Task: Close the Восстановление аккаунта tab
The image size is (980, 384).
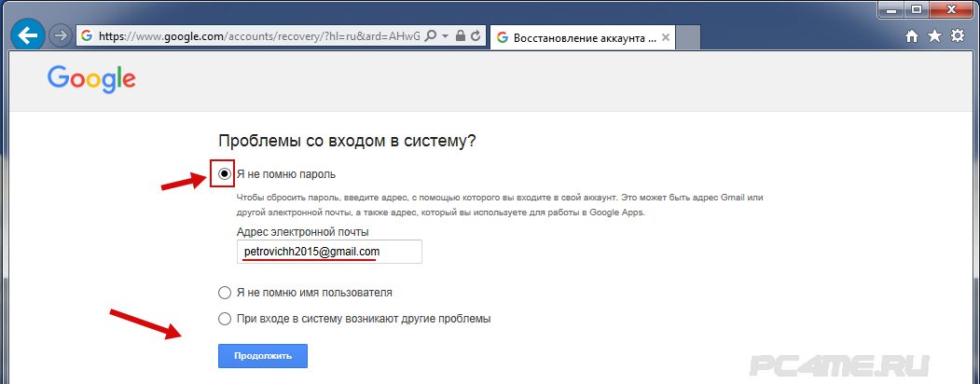Action: pos(666,37)
